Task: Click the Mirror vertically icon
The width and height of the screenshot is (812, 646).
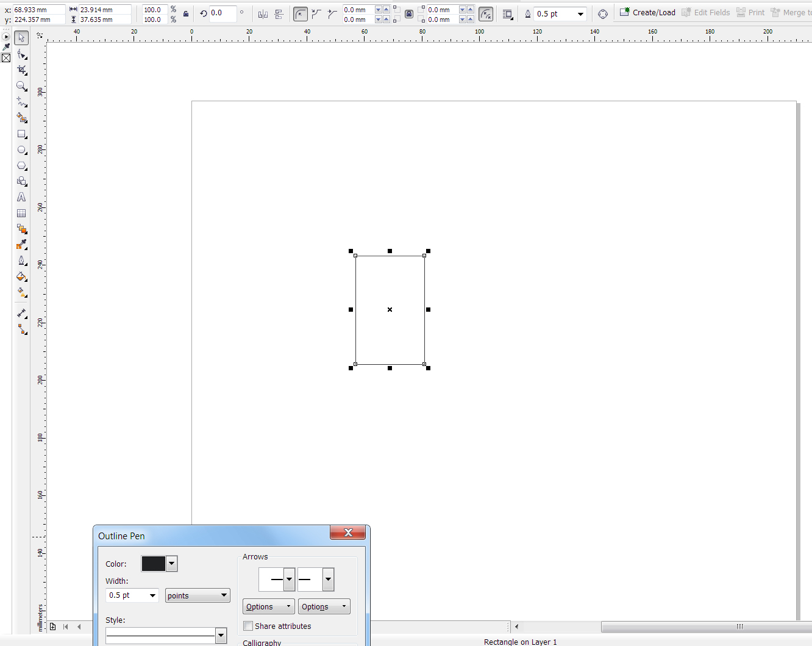Action: 279,14
